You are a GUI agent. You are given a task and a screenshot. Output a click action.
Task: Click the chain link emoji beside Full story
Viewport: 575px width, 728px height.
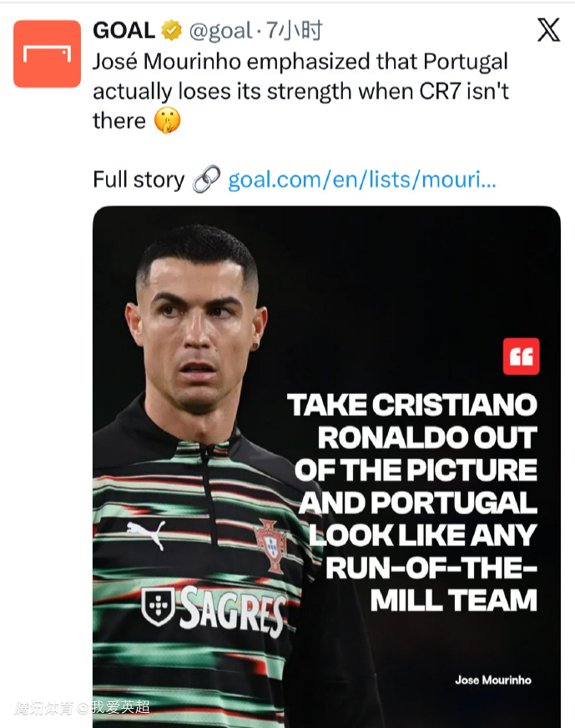pos(206,179)
